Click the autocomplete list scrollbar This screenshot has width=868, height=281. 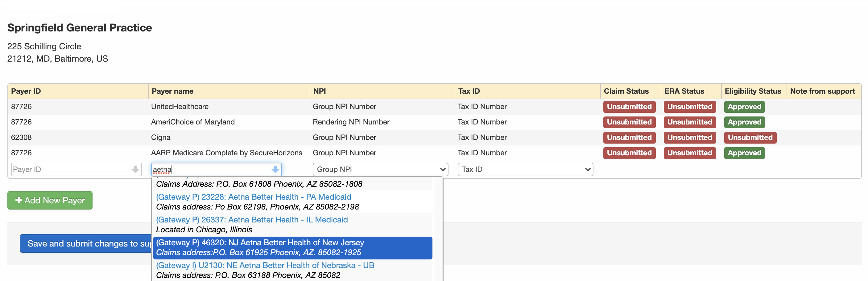438,229
